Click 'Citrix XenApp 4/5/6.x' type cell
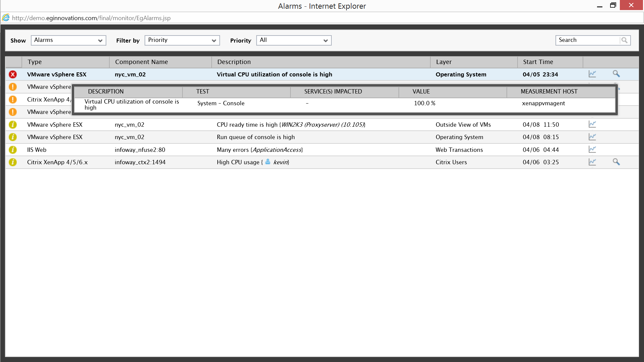 click(x=57, y=162)
